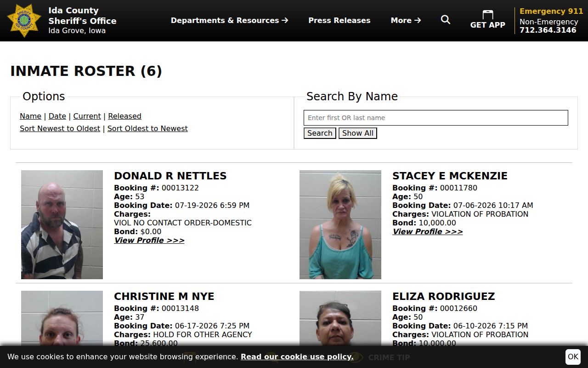Expand the More menu
This screenshot has height=368, width=588.
406,20
